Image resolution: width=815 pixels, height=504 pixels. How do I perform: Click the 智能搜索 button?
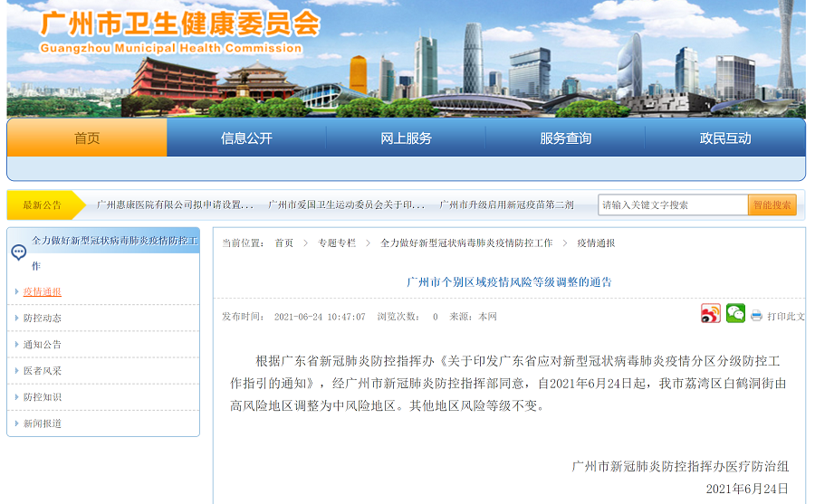click(x=772, y=205)
